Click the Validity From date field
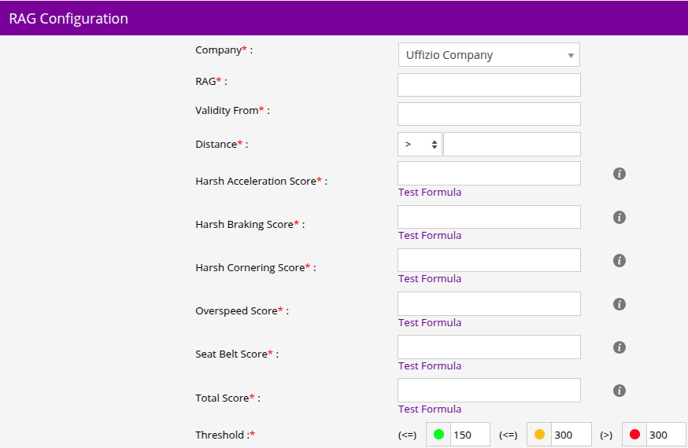The image size is (688, 448). [x=488, y=114]
